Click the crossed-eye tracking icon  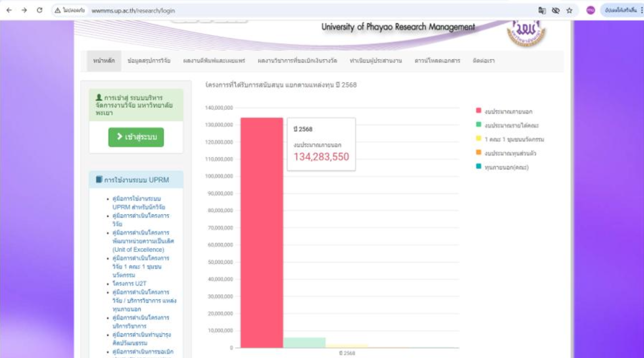(x=555, y=10)
